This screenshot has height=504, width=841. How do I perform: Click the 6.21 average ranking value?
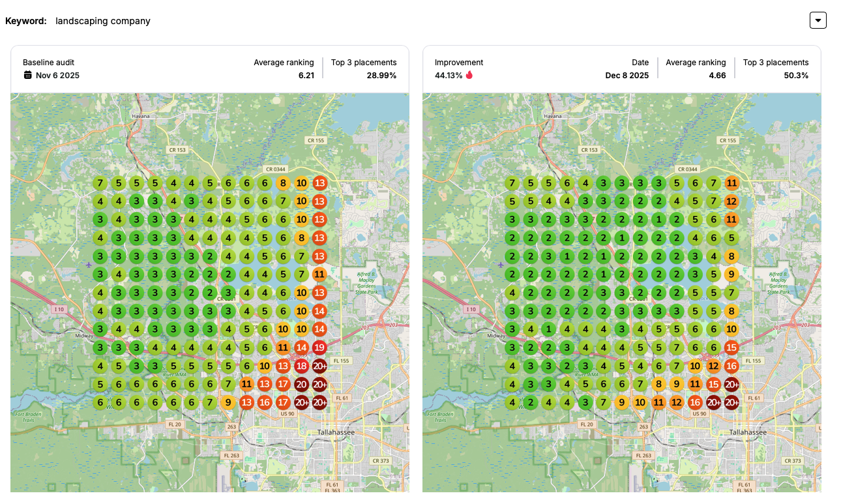point(306,75)
